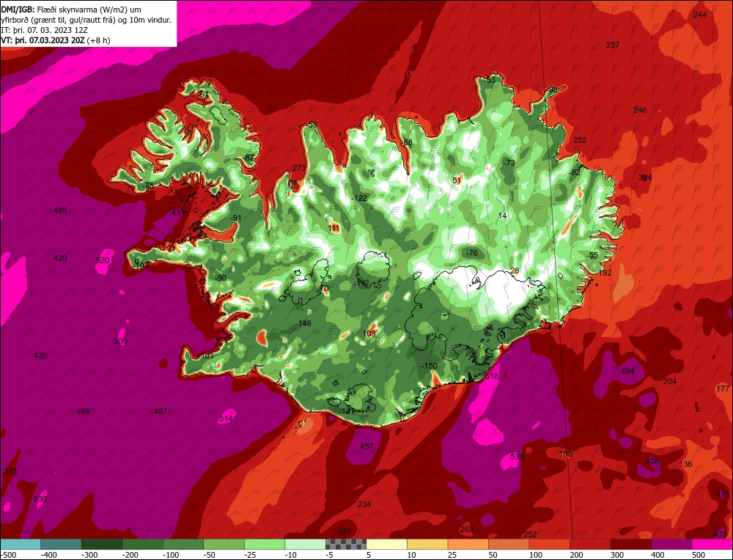
Task: Click the purple legend swatch between 400 and 500
Action: click(671, 544)
